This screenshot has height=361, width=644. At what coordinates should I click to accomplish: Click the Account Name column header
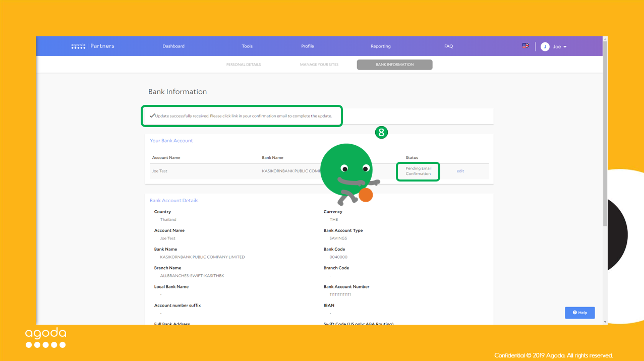pos(166,158)
